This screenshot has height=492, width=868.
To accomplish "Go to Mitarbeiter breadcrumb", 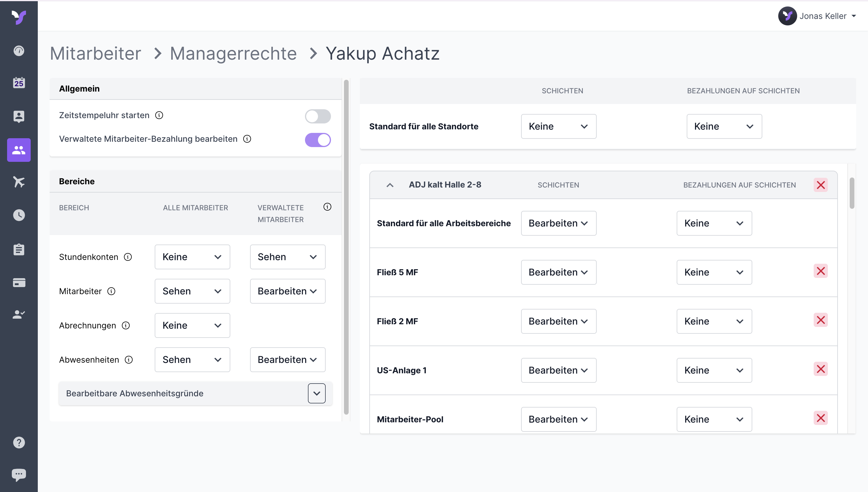I will tap(96, 53).
